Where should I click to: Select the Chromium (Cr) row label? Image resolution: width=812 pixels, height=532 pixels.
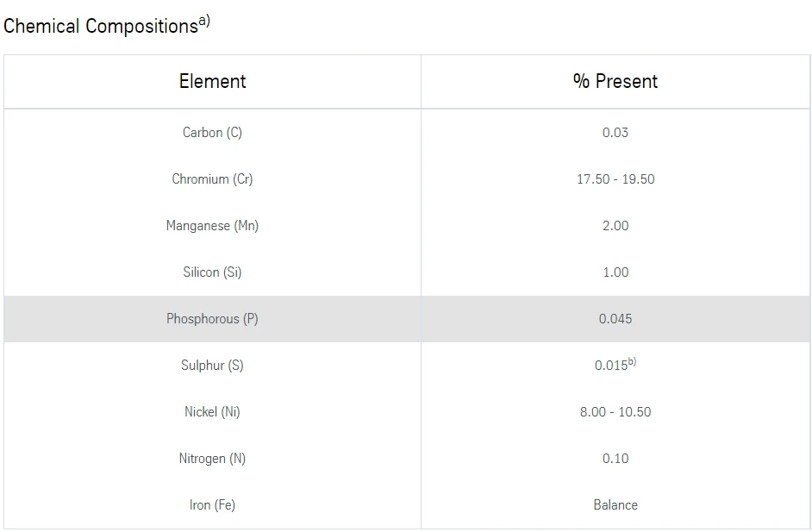[x=212, y=179]
